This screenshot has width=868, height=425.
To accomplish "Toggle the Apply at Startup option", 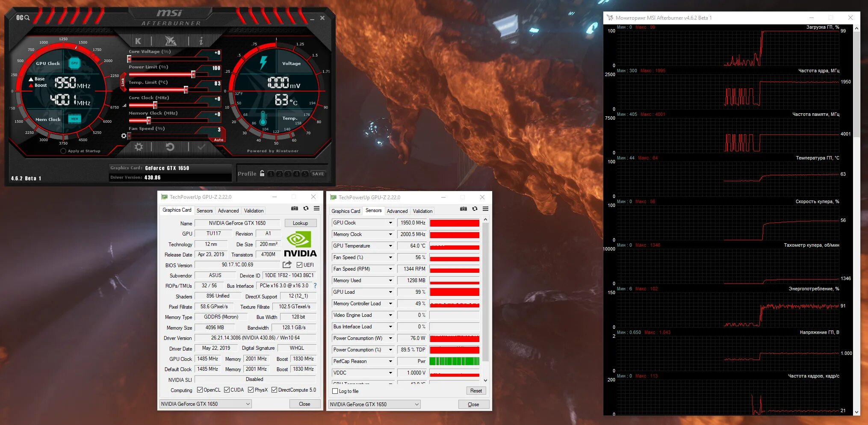I will click(x=63, y=151).
